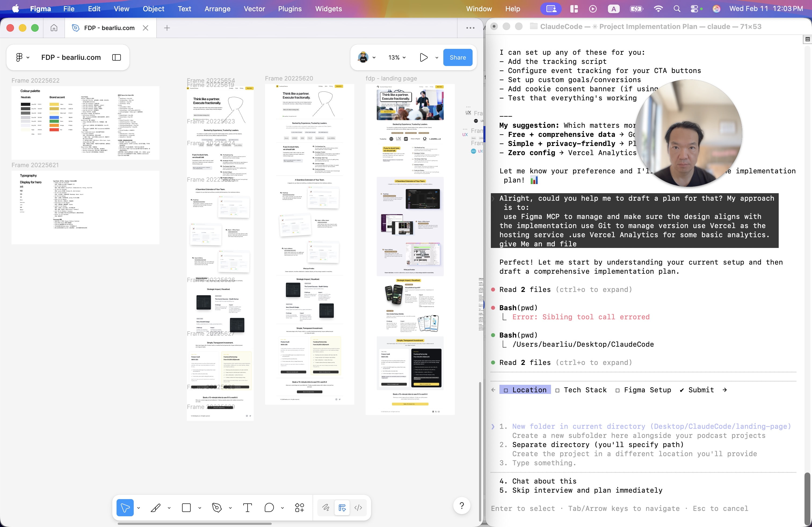The height and width of the screenshot is (527, 812).
Task: Switch to Draw mode toggle
Action: (326, 508)
